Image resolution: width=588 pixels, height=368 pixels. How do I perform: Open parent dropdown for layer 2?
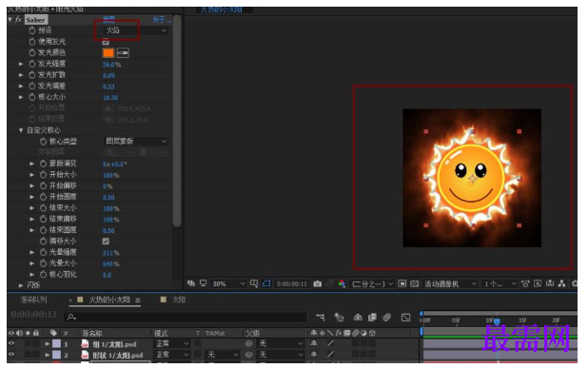tap(281, 355)
